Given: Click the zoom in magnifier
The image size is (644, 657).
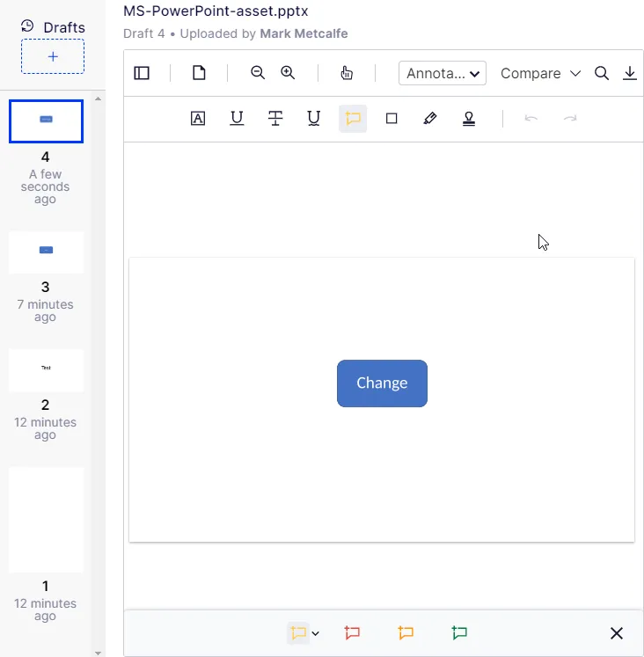Looking at the screenshot, I should tap(288, 73).
